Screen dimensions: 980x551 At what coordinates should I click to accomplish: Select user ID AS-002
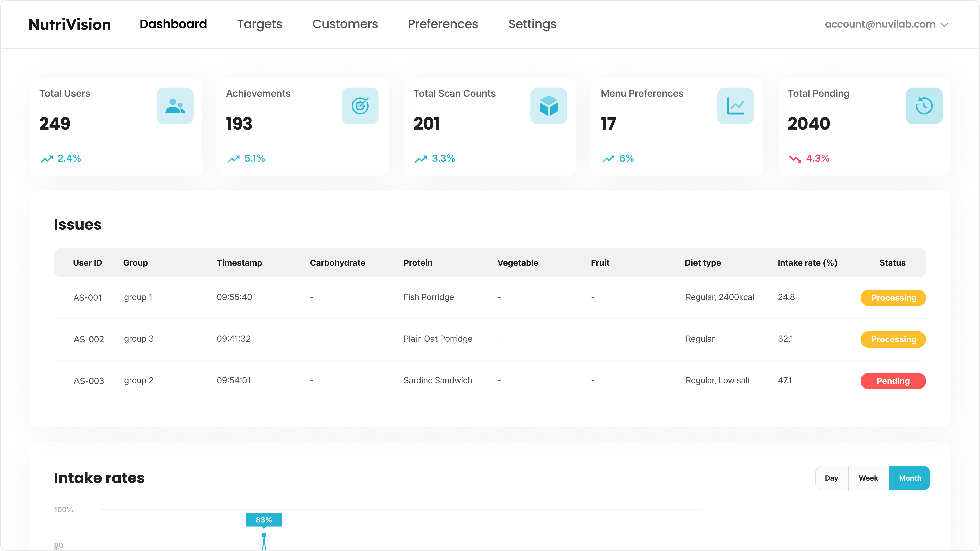[x=89, y=339]
